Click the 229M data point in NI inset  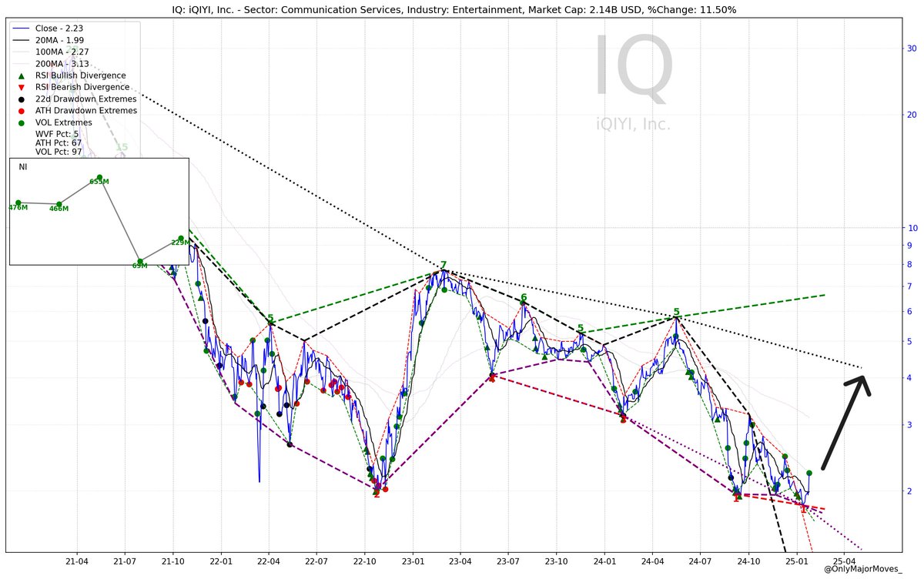(x=181, y=239)
